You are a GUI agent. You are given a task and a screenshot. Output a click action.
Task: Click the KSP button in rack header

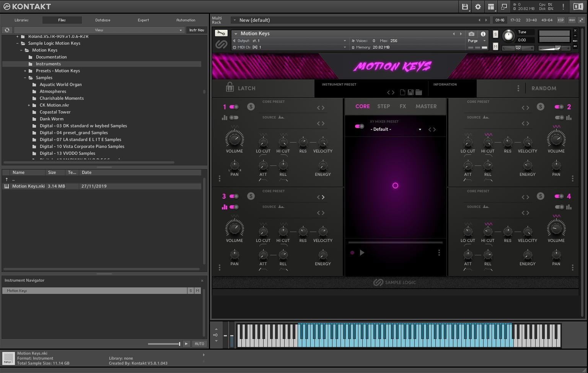[560, 20]
